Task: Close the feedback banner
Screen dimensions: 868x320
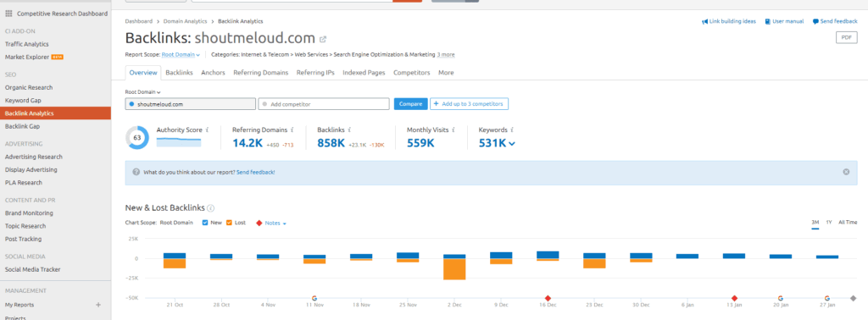Action: coord(846,172)
